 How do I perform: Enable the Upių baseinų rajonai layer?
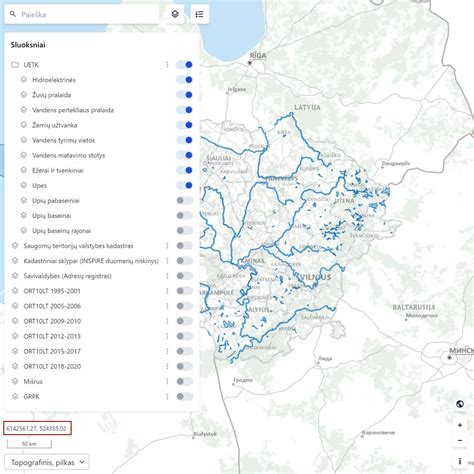[185, 231]
